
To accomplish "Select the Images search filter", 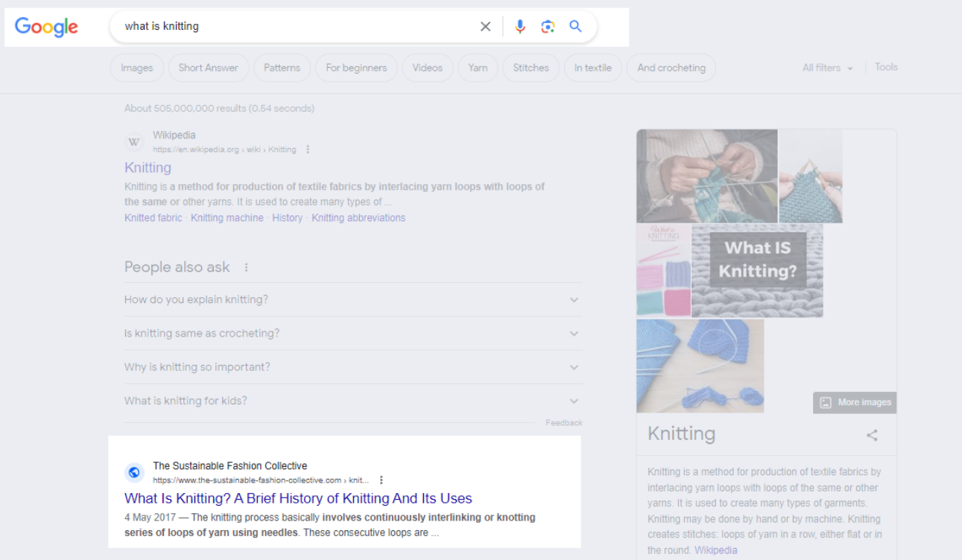I will pyautogui.click(x=136, y=67).
